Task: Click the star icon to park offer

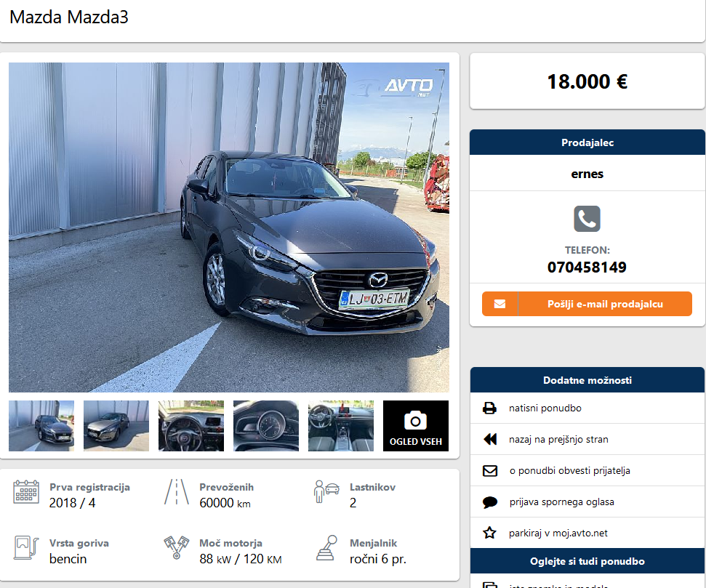Action: [489, 533]
